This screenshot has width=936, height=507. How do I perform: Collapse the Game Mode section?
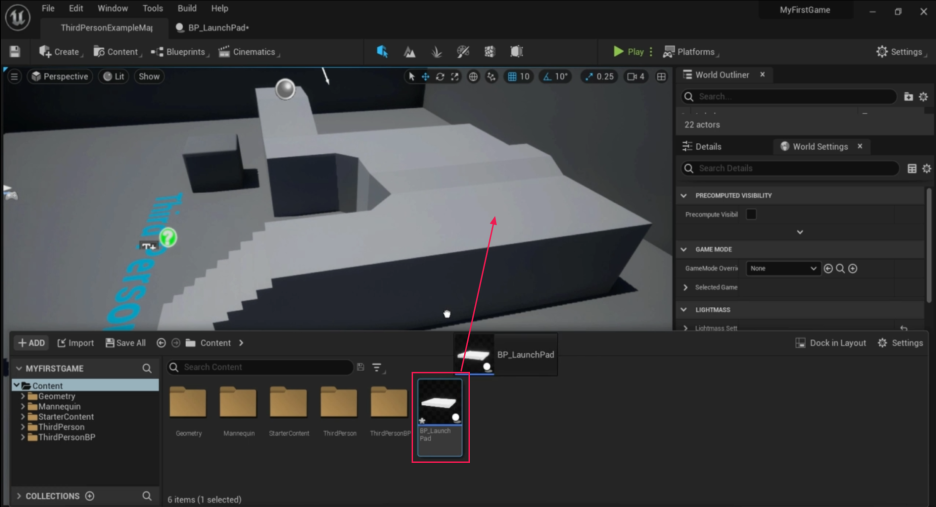click(x=683, y=249)
